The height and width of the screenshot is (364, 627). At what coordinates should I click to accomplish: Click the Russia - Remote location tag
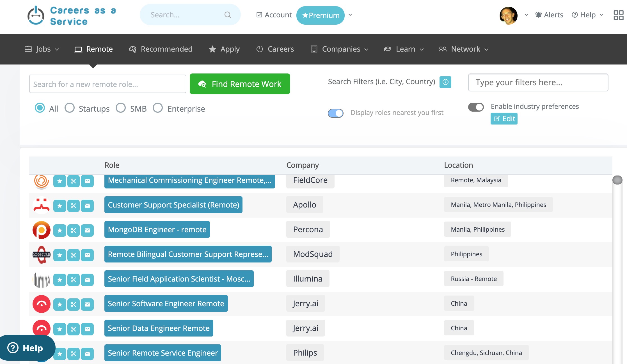coord(474,279)
